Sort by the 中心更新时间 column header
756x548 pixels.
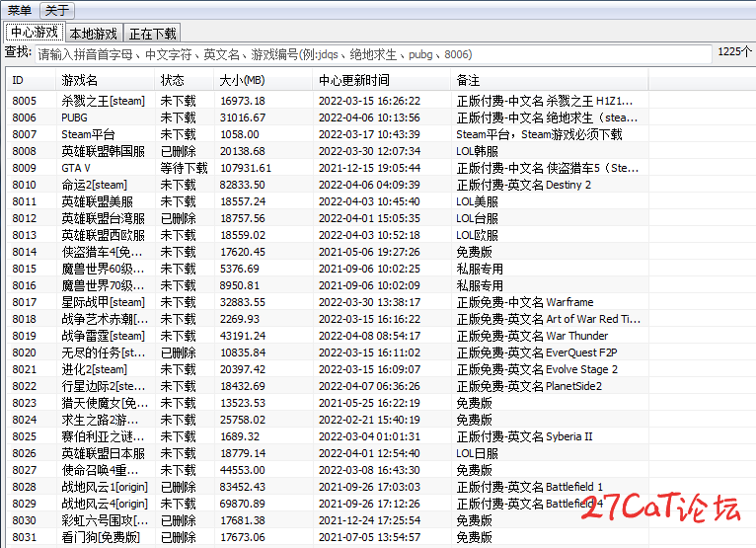(x=381, y=80)
